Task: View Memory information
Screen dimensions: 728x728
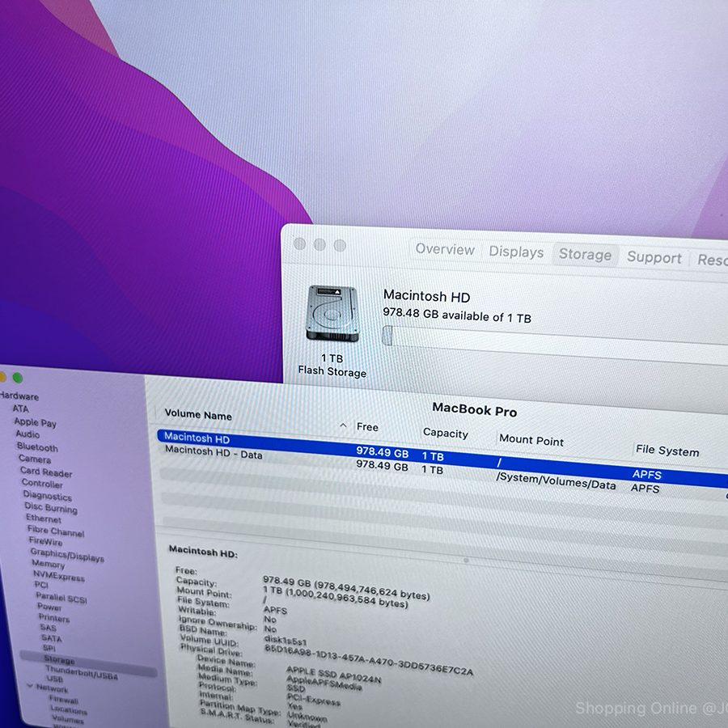Action: [x=49, y=564]
